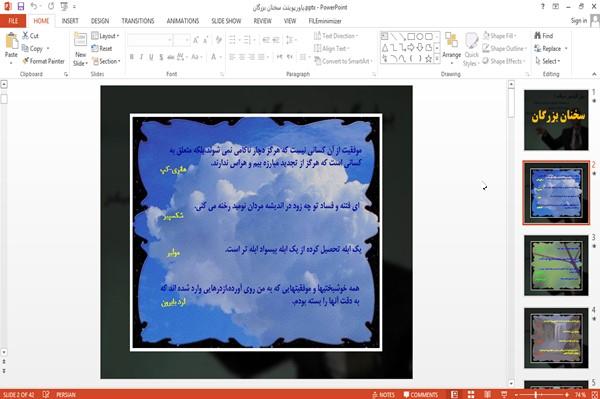Click the New Slide button

click(80, 50)
